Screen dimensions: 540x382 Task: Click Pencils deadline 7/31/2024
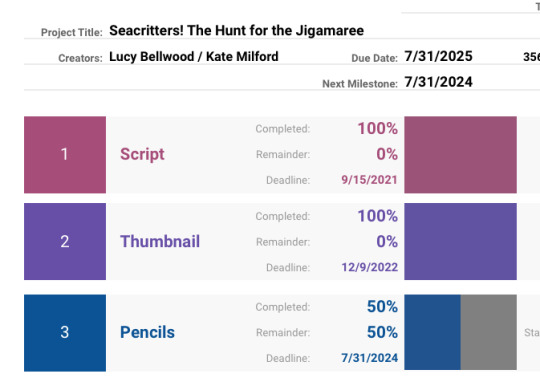[x=370, y=358]
